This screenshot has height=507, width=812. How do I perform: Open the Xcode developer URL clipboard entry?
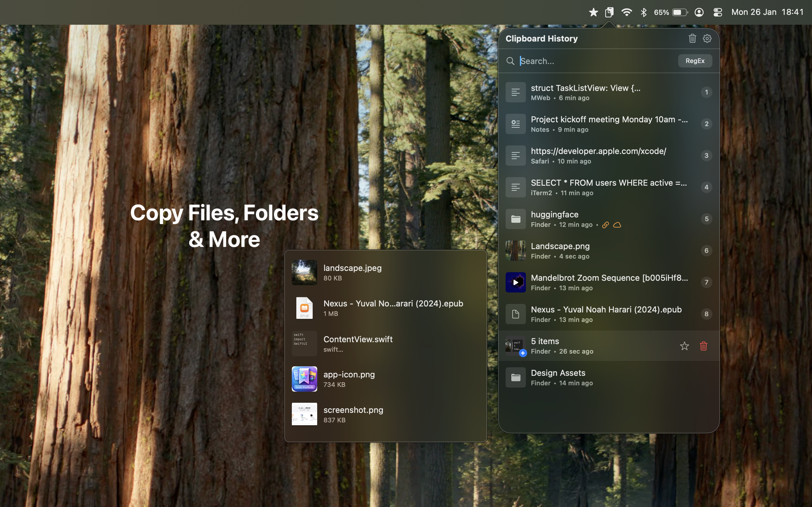[598, 151]
